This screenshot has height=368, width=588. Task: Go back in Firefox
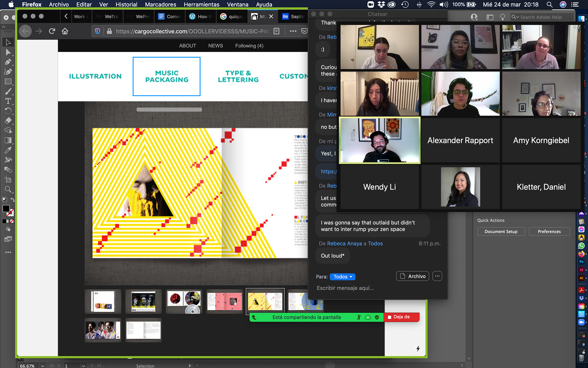25,31
